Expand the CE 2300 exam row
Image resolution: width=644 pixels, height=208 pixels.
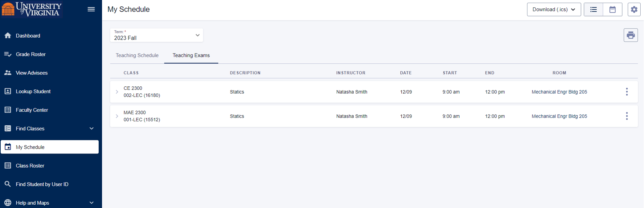(x=117, y=92)
